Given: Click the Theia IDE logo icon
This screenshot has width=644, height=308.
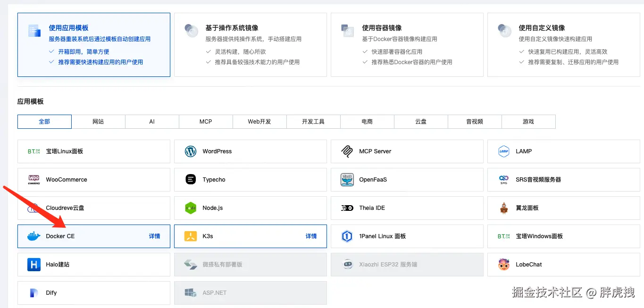Looking at the screenshot, I should coord(347,208).
